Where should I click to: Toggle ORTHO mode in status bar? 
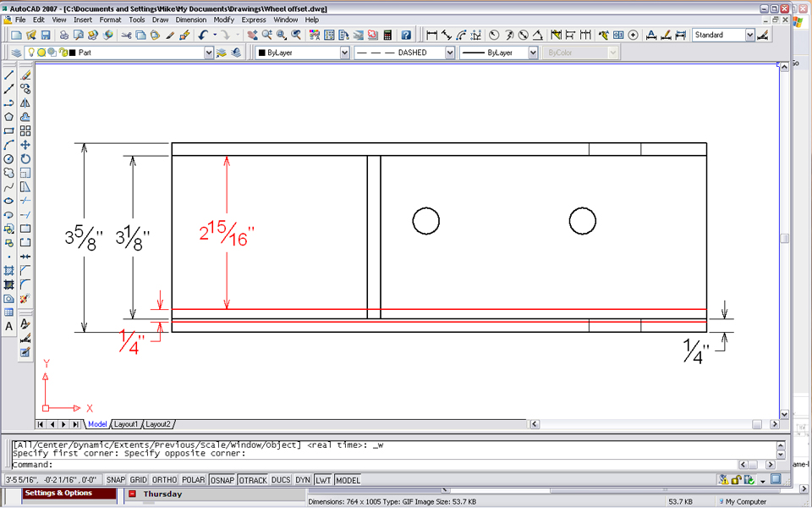[165, 480]
